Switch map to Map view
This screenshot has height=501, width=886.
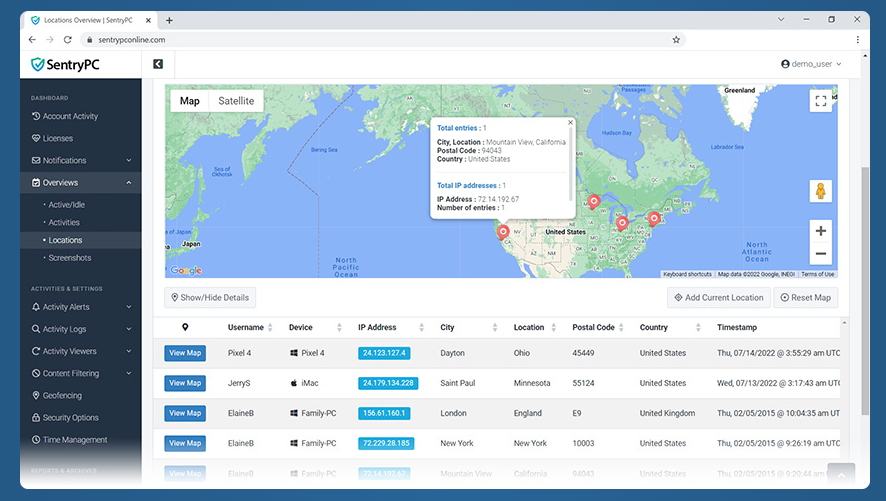pyautogui.click(x=189, y=101)
